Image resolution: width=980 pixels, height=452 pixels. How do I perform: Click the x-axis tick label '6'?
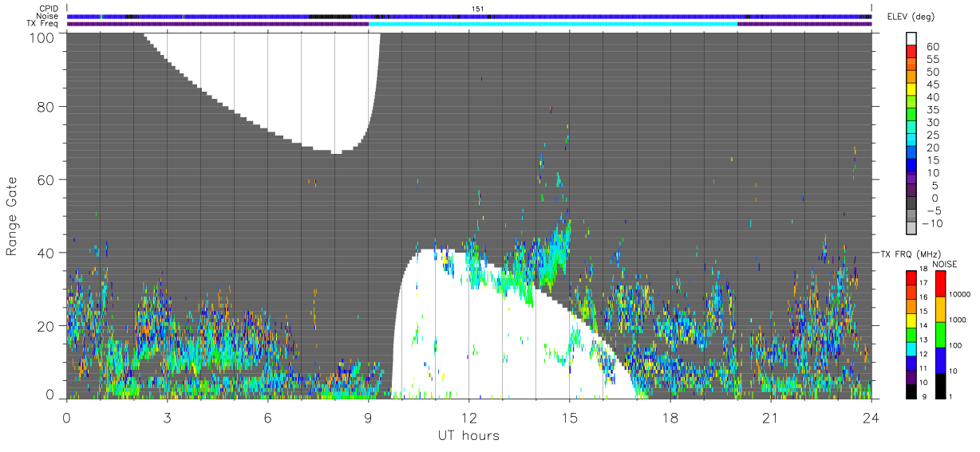point(267,418)
